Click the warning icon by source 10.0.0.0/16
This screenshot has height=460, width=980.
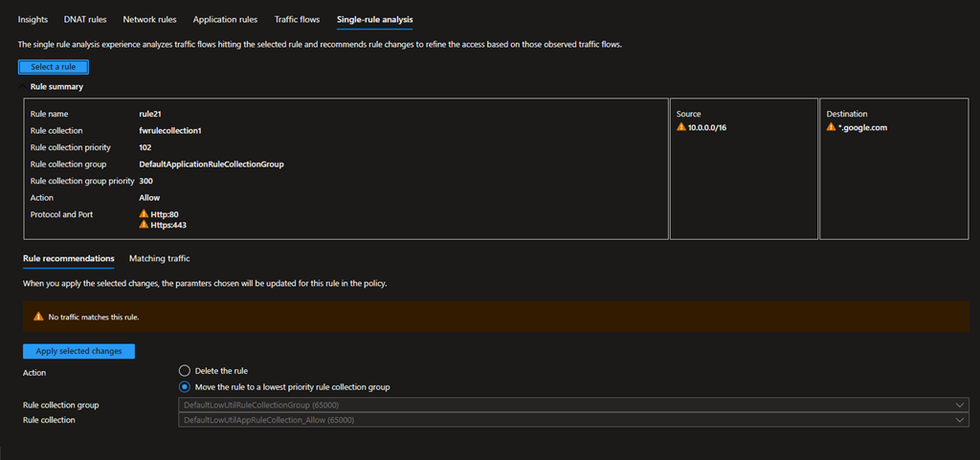tap(681, 127)
